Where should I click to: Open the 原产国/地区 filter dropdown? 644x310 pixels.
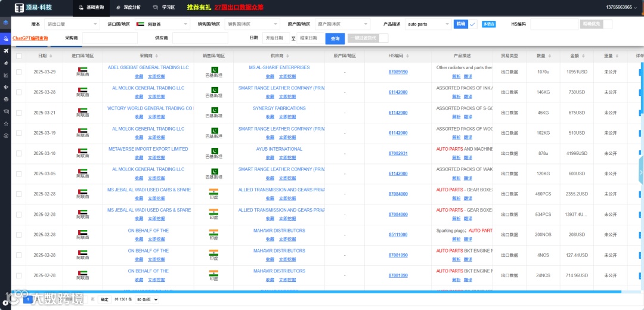pos(342,24)
